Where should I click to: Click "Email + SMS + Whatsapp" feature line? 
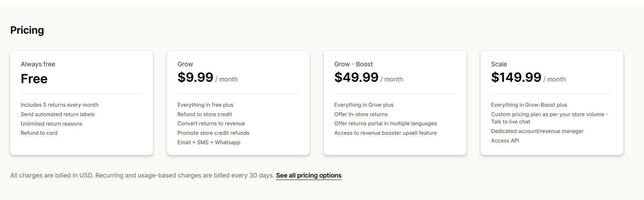(x=209, y=142)
